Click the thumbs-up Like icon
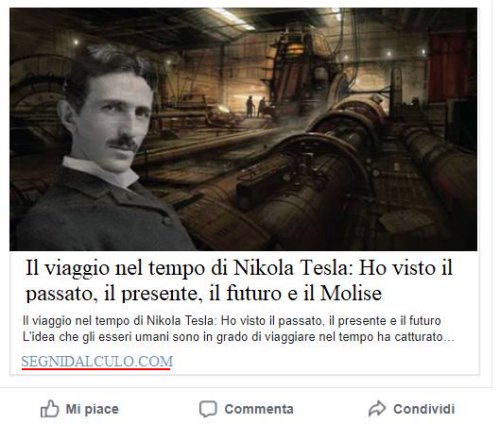Image resolution: width=500 pixels, height=424 pixels. (x=50, y=408)
